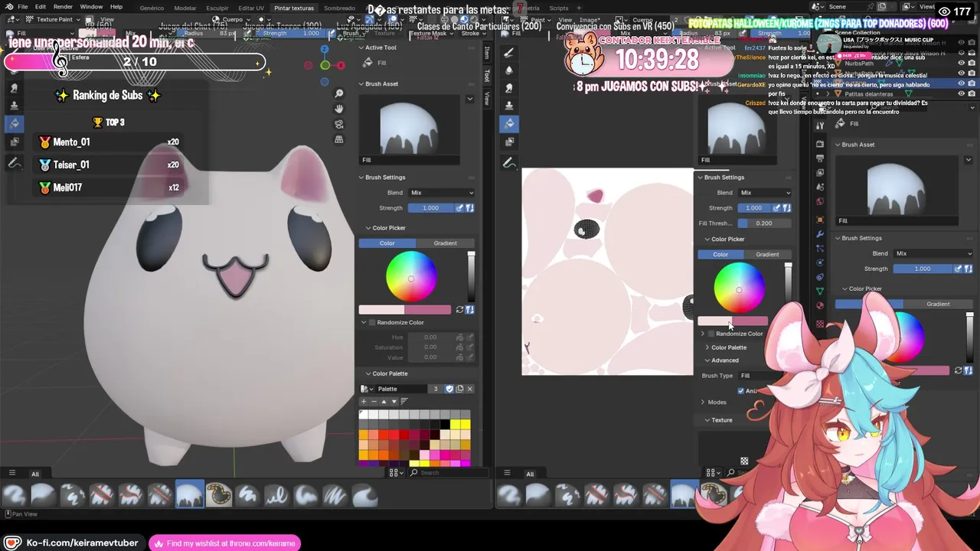
Task: Select Color button in image editor Color Picker
Action: pyautogui.click(x=720, y=254)
